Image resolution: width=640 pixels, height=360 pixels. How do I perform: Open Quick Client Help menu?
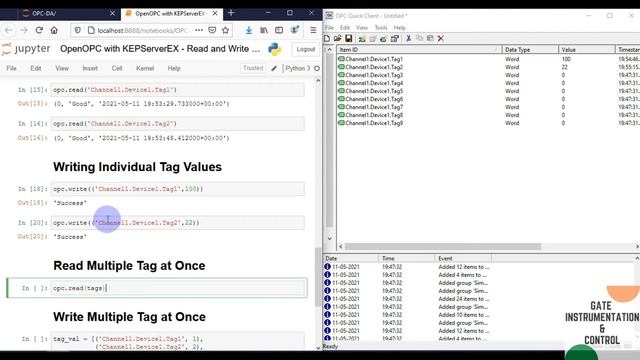pyautogui.click(x=400, y=27)
